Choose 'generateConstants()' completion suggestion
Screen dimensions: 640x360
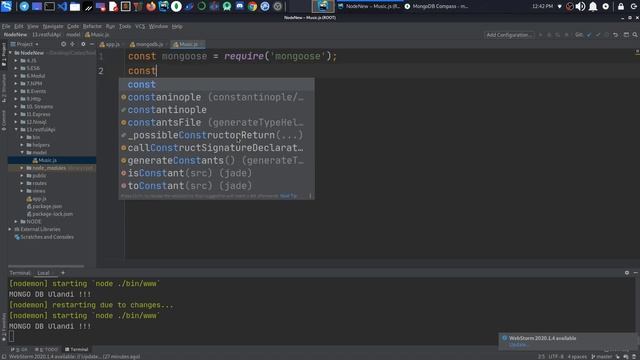pyautogui.click(x=217, y=160)
